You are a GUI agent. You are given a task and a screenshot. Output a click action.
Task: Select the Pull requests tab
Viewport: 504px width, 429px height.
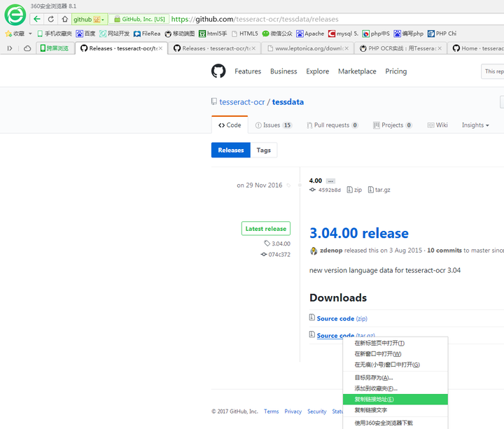332,125
